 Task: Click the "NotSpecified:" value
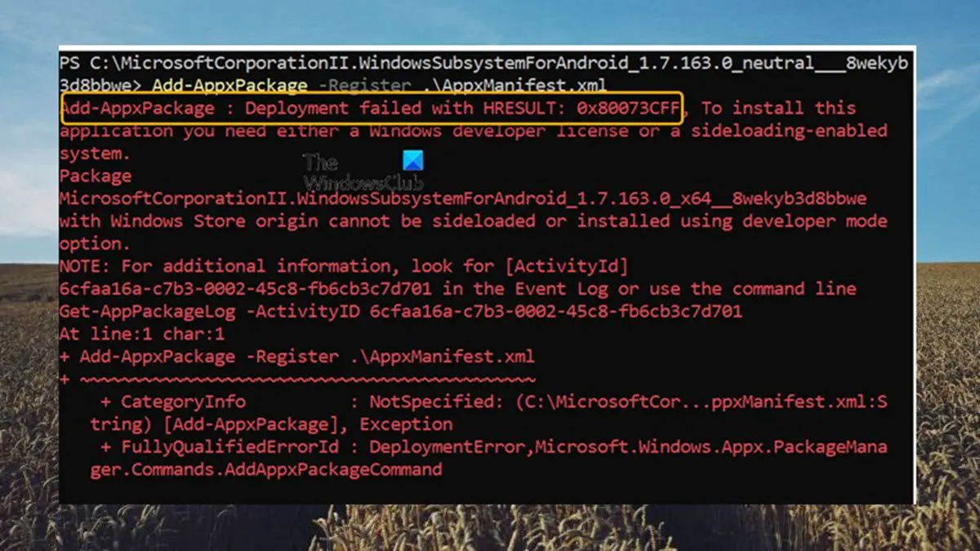(435, 402)
